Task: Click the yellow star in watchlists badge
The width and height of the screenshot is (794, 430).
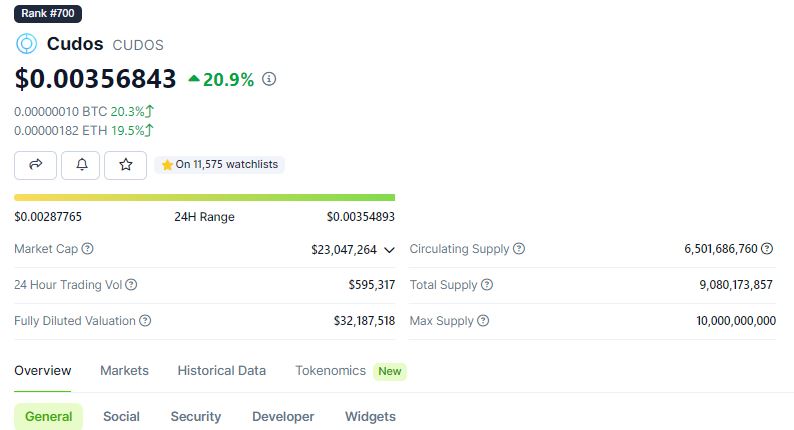Action: pyautogui.click(x=167, y=165)
